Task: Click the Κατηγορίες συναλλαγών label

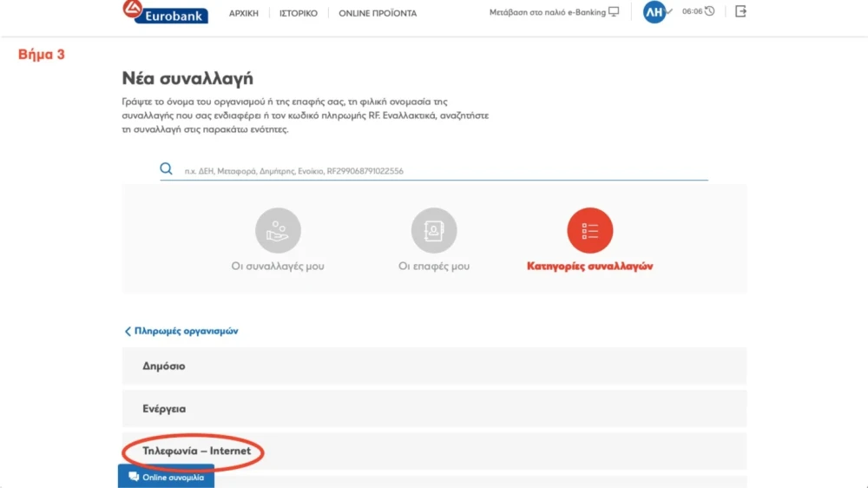Action: (x=590, y=267)
